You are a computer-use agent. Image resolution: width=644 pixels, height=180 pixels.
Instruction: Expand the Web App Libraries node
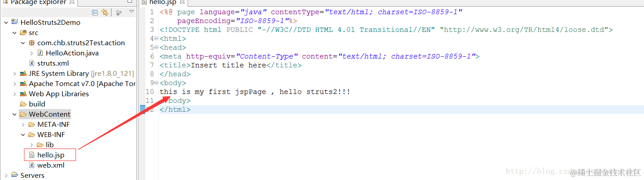click(x=14, y=94)
